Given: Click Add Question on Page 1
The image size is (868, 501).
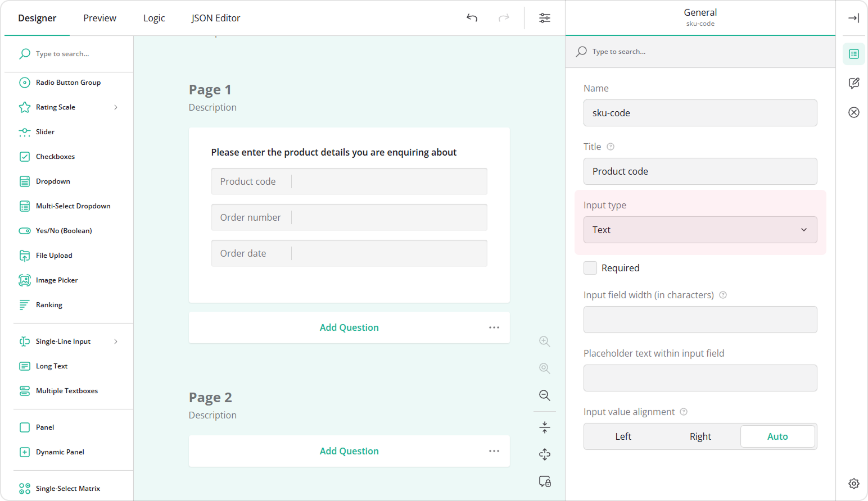Looking at the screenshot, I should (x=349, y=327).
